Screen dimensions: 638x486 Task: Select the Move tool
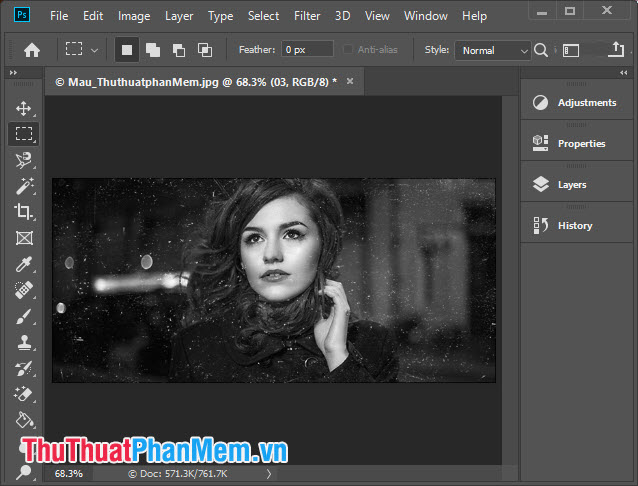[24, 108]
